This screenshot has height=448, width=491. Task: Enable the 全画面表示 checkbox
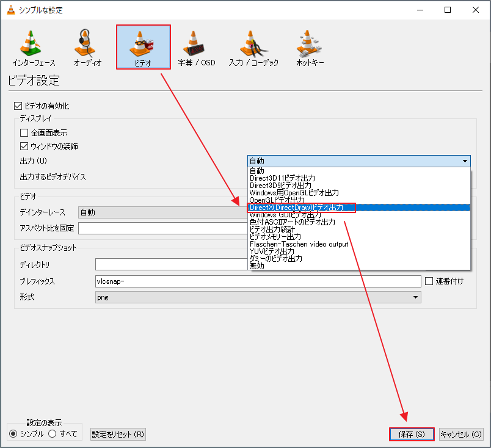24,132
